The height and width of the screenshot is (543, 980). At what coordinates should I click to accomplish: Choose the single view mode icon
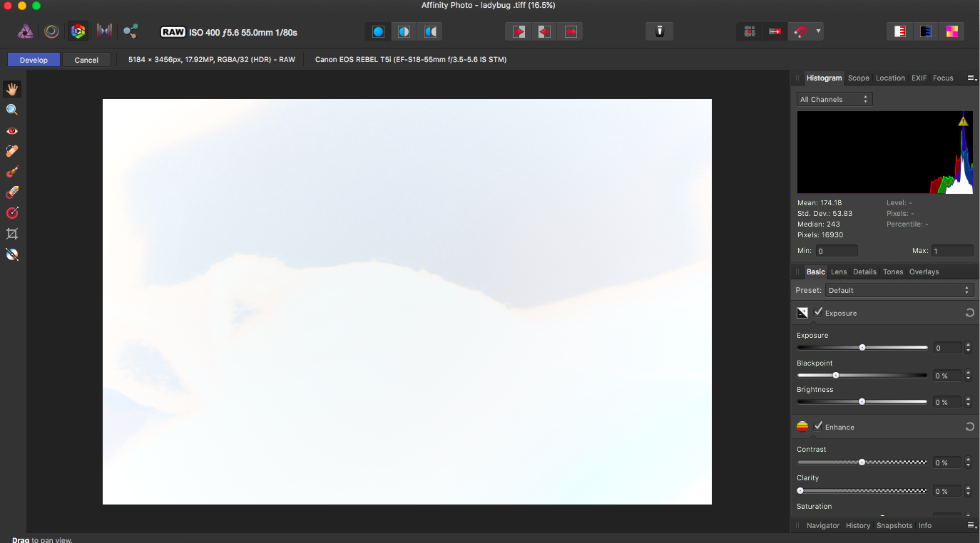[x=378, y=31]
